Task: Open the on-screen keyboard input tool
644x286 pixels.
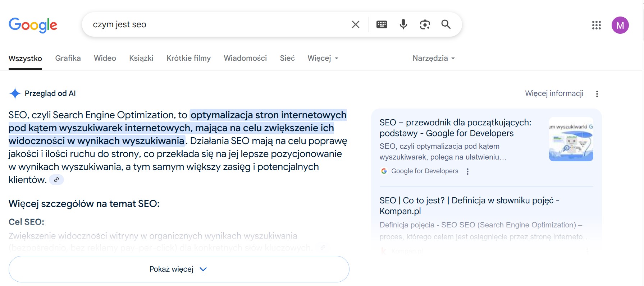Action: 382,24
